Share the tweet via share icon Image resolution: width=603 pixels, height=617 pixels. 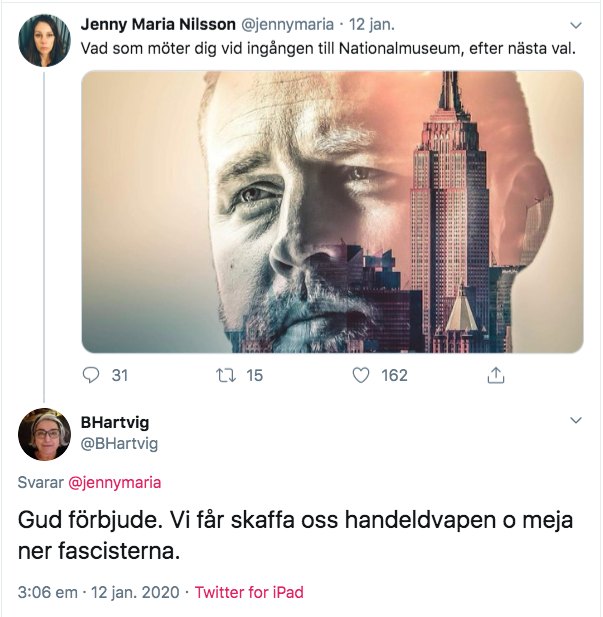(x=495, y=376)
